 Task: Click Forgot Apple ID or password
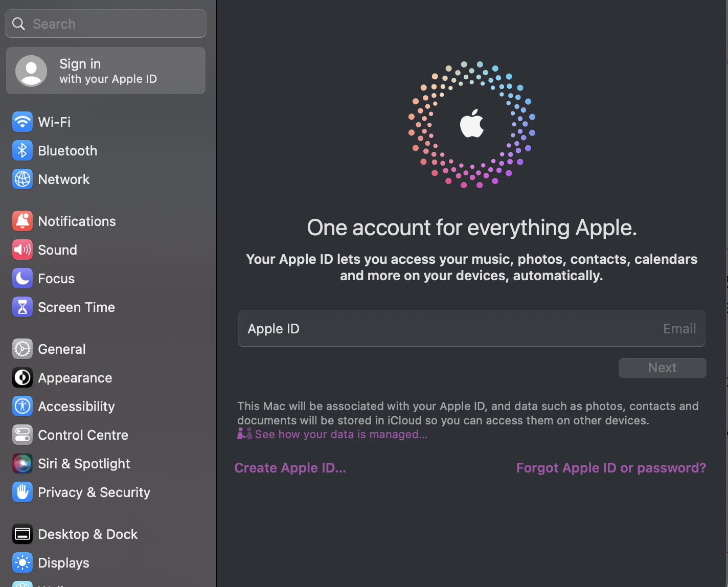tap(611, 468)
